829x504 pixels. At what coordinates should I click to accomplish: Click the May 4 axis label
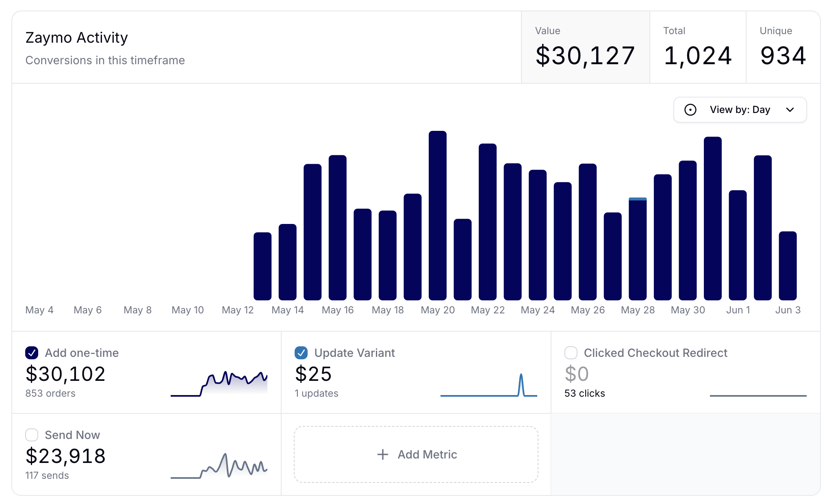tap(39, 310)
